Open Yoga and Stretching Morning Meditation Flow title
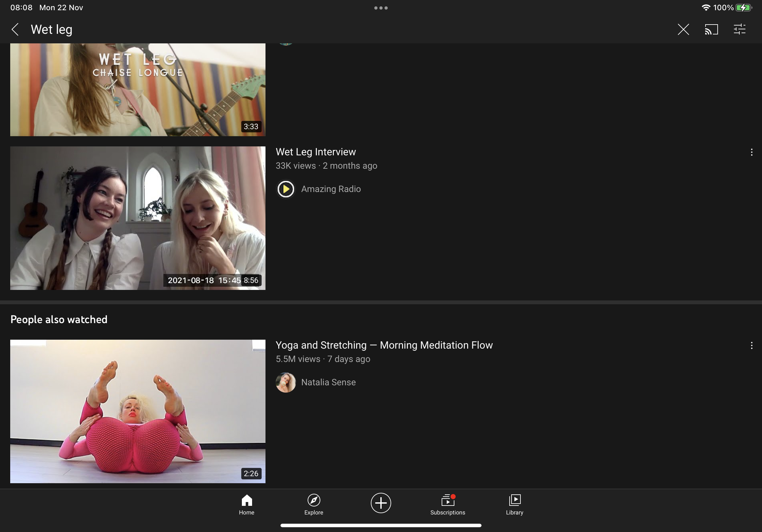 [x=384, y=345]
